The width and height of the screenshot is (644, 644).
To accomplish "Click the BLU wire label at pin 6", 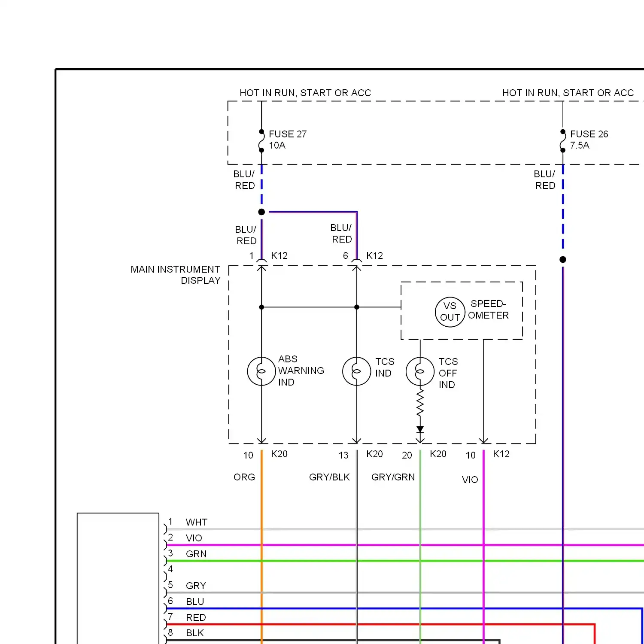I will (x=195, y=601).
